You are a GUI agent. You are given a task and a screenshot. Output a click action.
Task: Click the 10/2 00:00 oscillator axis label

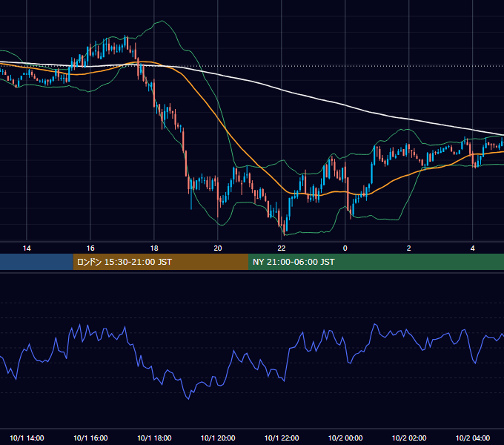coord(345,438)
